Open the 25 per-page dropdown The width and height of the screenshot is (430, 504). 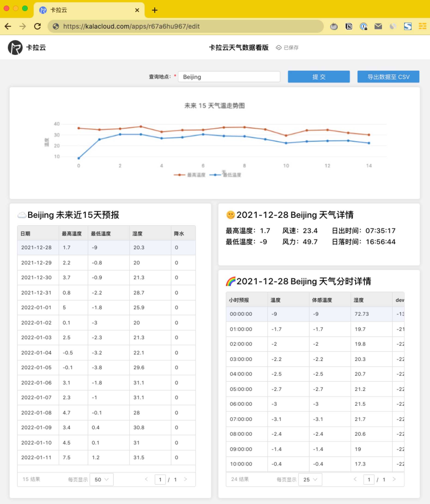pyautogui.click(x=310, y=480)
